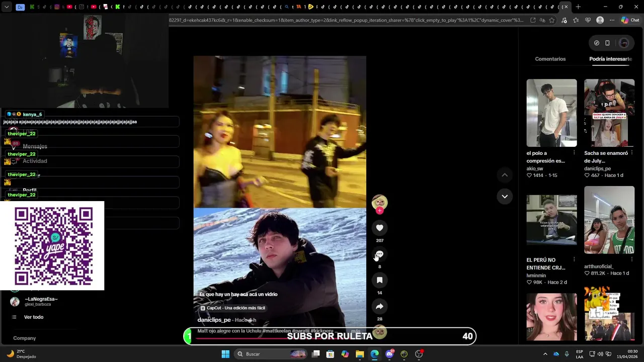Open the artthuroficial_ video thumbnail
The height and width of the screenshot is (362, 644).
point(609,220)
